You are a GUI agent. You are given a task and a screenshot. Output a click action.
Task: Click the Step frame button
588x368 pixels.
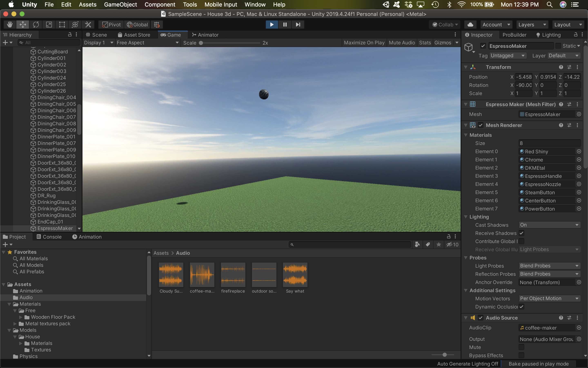298,25
